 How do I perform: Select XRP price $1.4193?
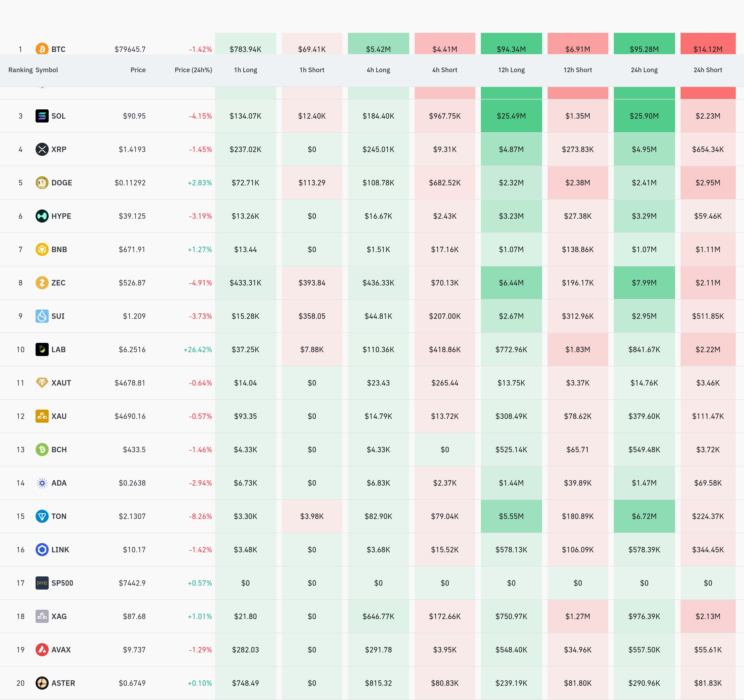(132, 149)
